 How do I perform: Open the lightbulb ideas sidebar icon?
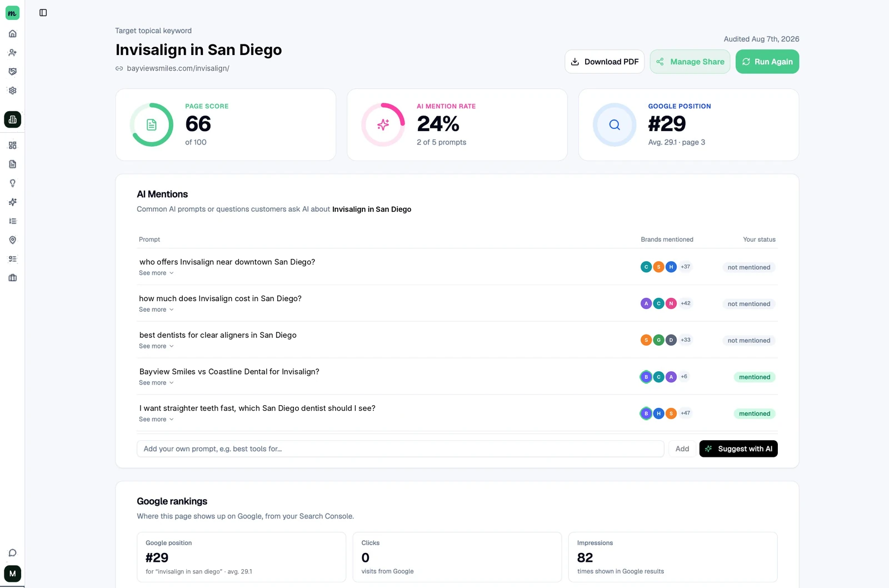click(x=12, y=183)
